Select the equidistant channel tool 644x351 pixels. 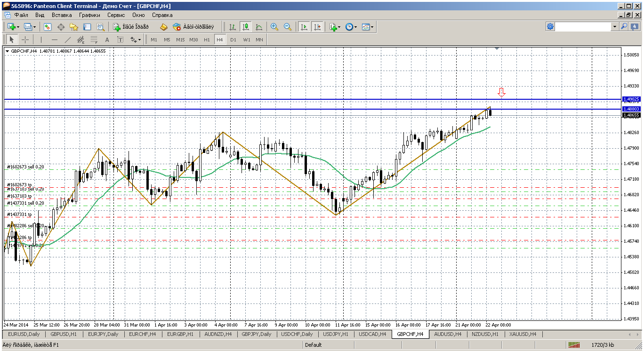pyautogui.click(x=81, y=40)
